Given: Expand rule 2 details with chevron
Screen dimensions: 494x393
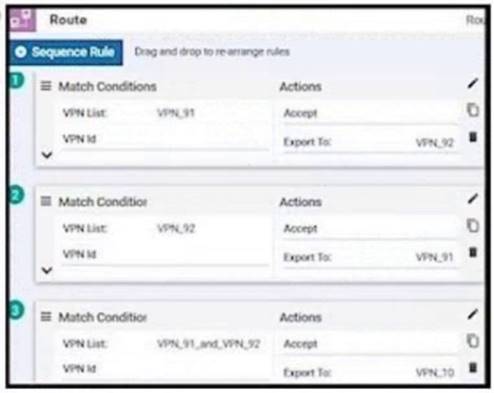Looking at the screenshot, I should tap(47, 270).
